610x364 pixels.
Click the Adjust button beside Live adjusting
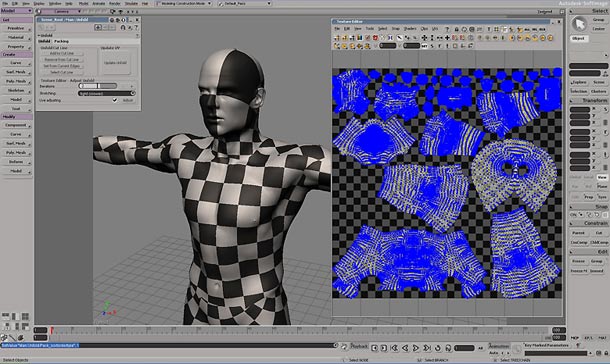[x=128, y=100]
